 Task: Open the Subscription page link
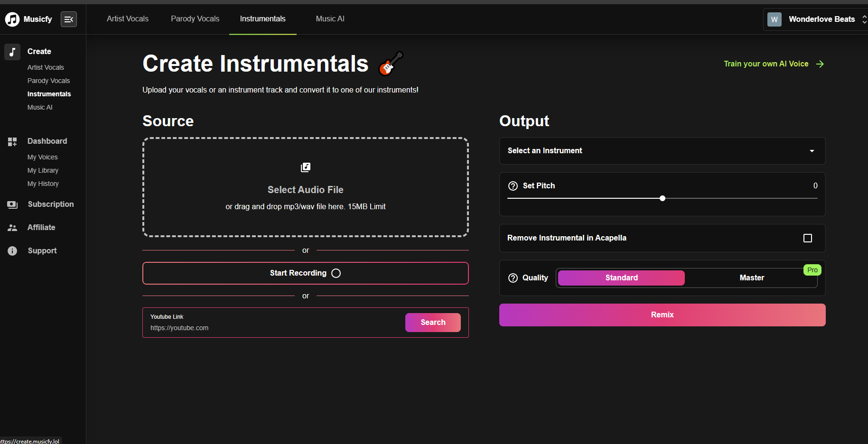51,204
